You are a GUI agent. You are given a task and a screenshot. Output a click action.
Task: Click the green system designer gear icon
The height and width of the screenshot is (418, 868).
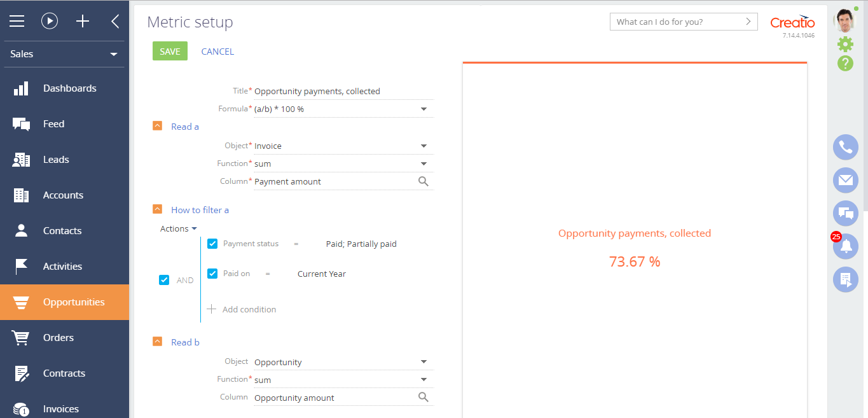[845, 44]
